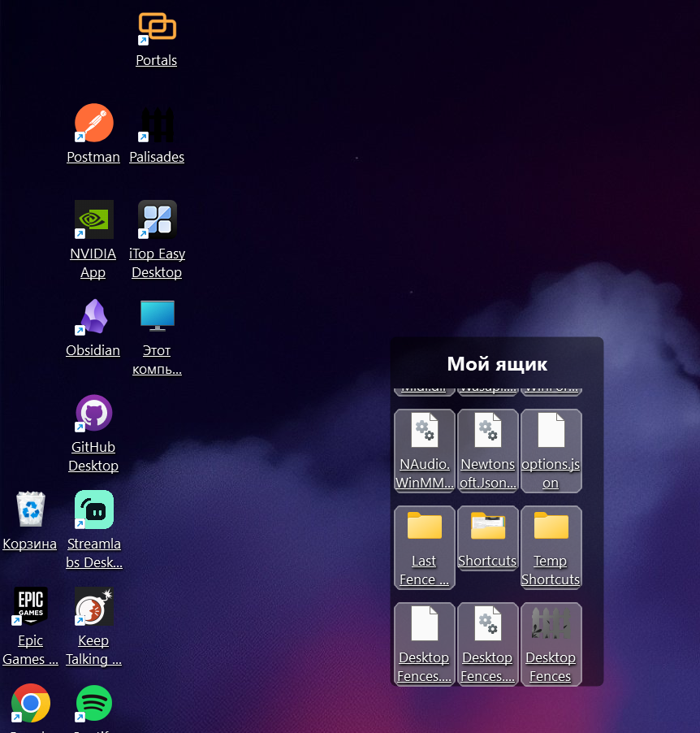Select Newtonsoft.Json file in Мой ящик
This screenshot has height=733, width=700.
pos(488,451)
